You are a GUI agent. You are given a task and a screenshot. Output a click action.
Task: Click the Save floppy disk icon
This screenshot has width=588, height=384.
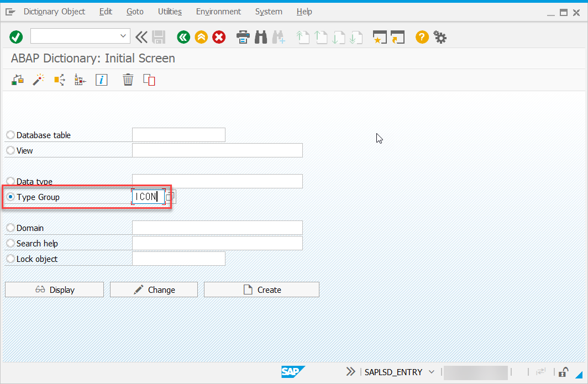pyautogui.click(x=159, y=37)
